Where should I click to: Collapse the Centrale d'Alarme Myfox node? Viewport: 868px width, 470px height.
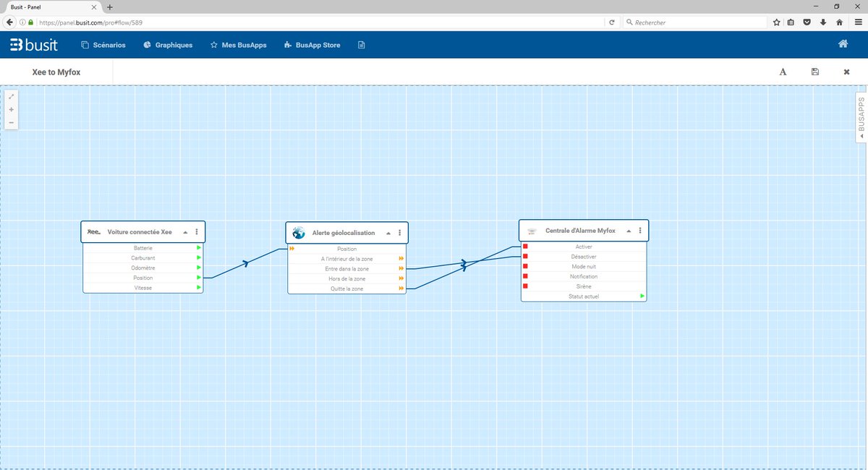pos(629,231)
